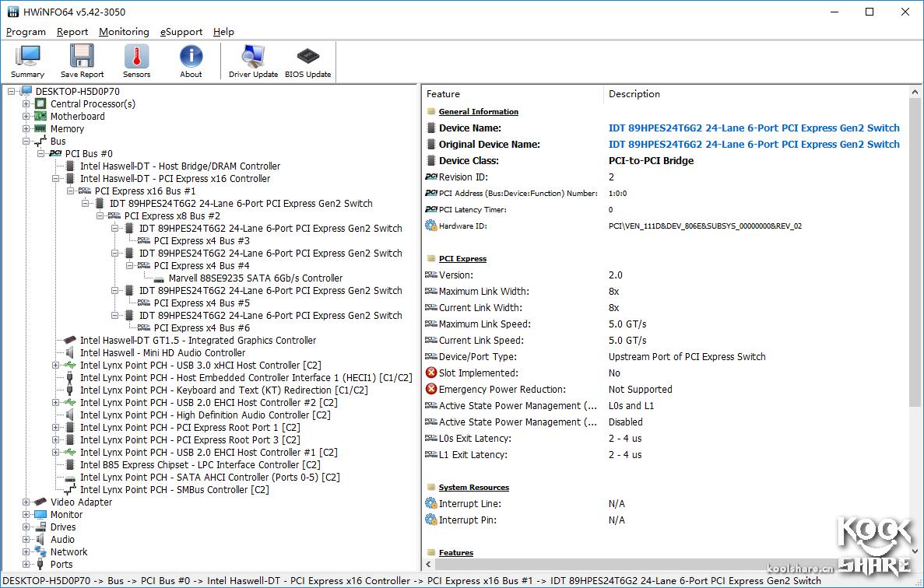This screenshot has width=924, height=588.
Task: Click the Save Report floppy icon
Action: (x=82, y=61)
